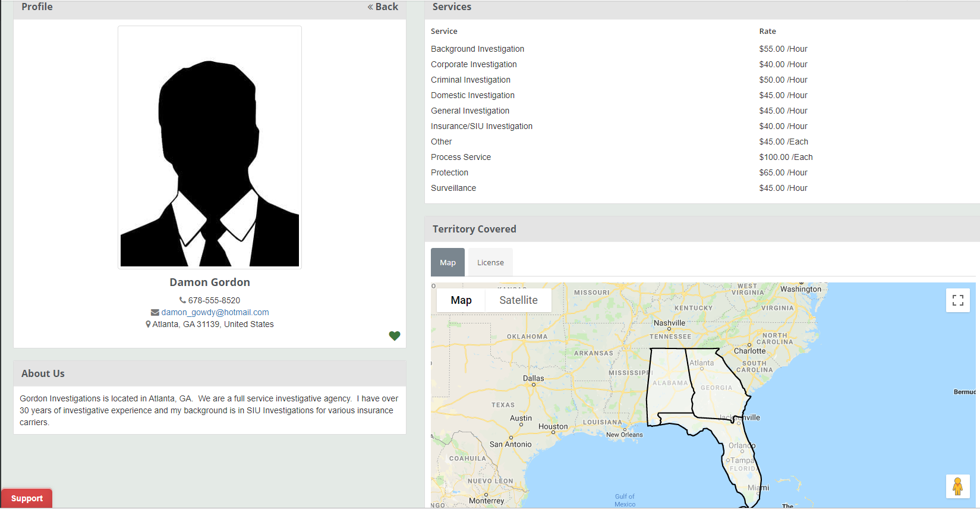Click the phone icon beside 678-555-8520
The width and height of the screenshot is (980, 509).
pyautogui.click(x=182, y=300)
